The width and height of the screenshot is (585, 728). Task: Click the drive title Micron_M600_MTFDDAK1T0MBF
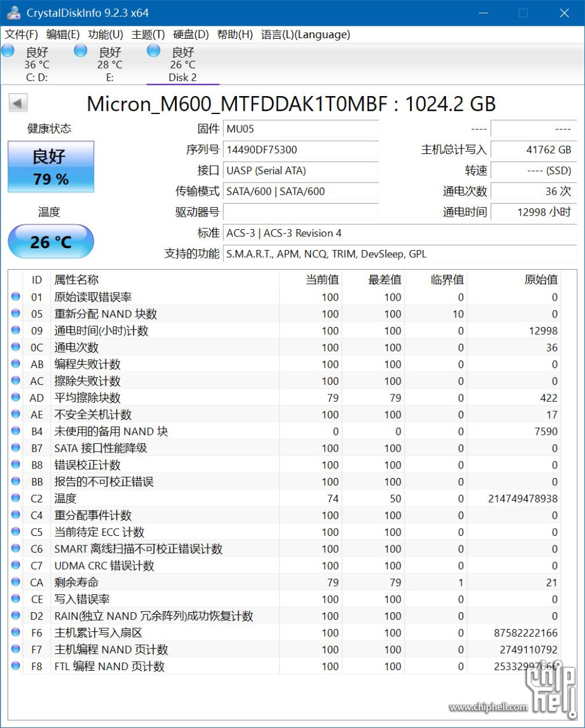pyautogui.click(x=238, y=104)
